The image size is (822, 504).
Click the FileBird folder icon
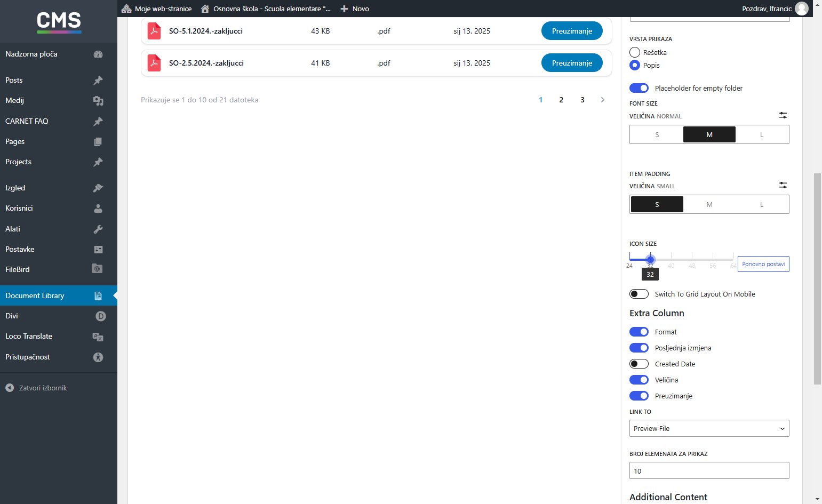(x=97, y=269)
